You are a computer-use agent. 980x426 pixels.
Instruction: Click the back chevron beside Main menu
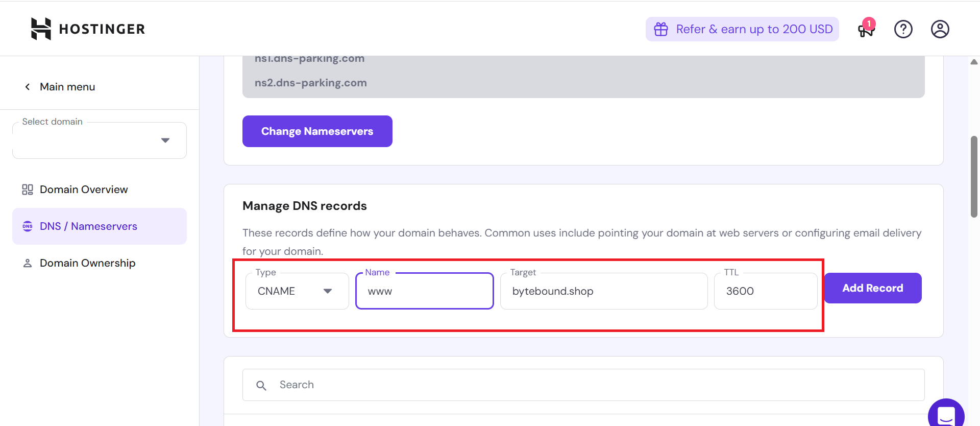pyautogui.click(x=28, y=87)
